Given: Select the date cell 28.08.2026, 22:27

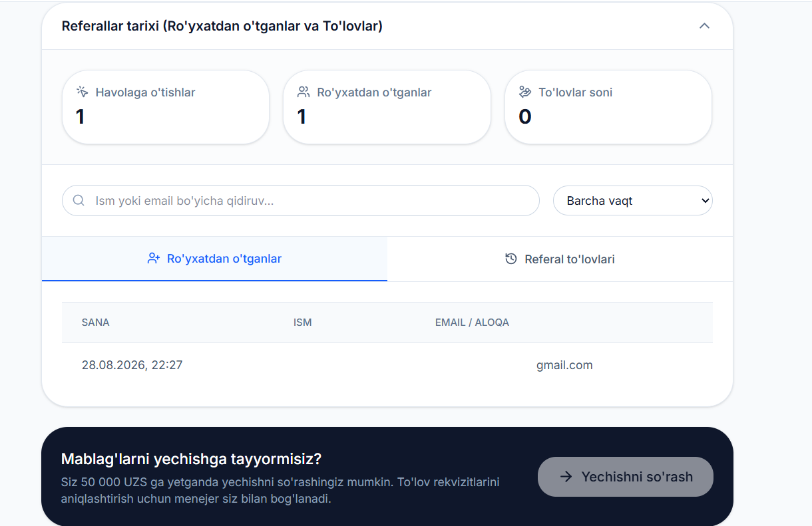Looking at the screenshot, I should click(132, 365).
